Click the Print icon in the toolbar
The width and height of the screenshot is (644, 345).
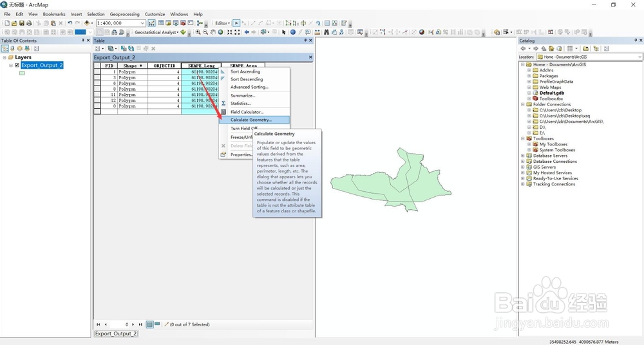(x=29, y=23)
